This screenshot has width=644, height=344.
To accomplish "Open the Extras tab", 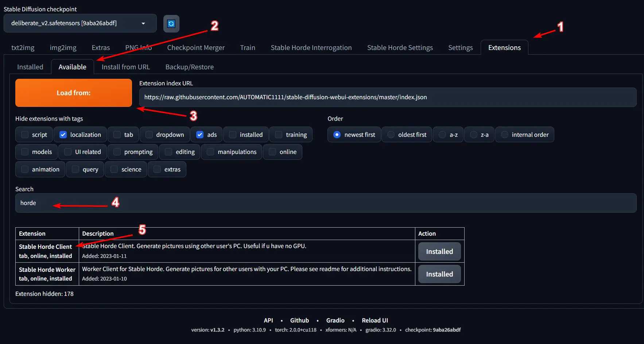I will click(101, 48).
